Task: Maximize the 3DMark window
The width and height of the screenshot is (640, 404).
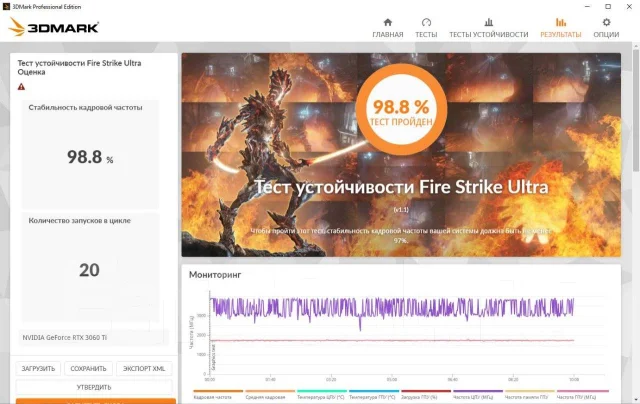Action: 608,7
